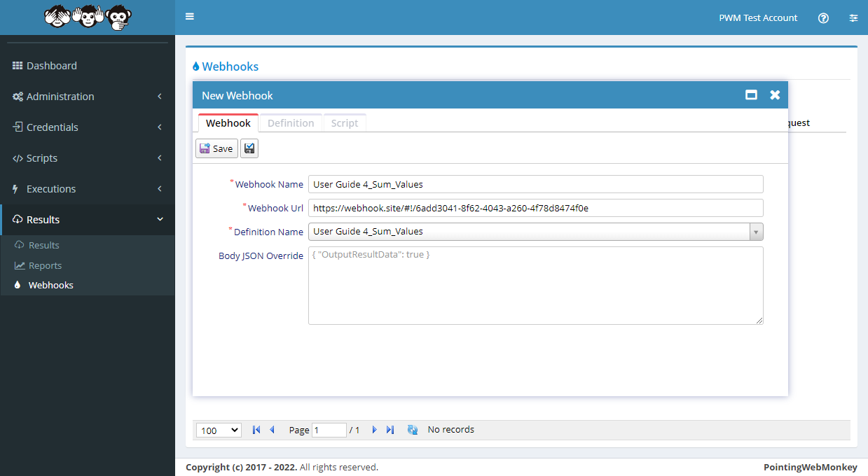The width and height of the screenshot is (868, 476).
Task: Switch to the Script tab
Action: pyautogui.click(x=344, y=123)
